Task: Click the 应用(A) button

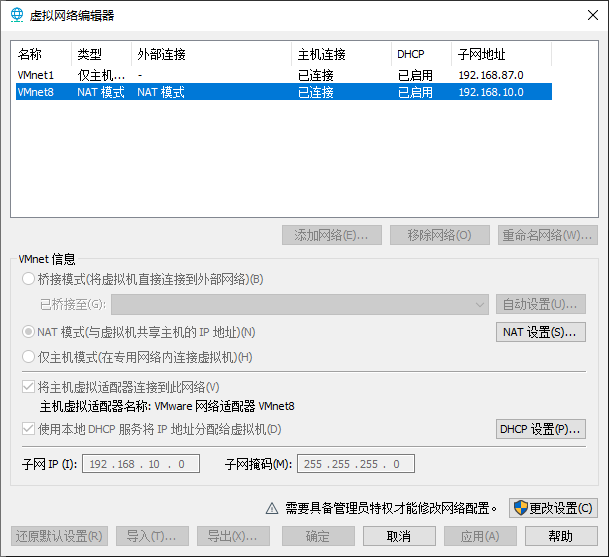Action: coord(480,536)
